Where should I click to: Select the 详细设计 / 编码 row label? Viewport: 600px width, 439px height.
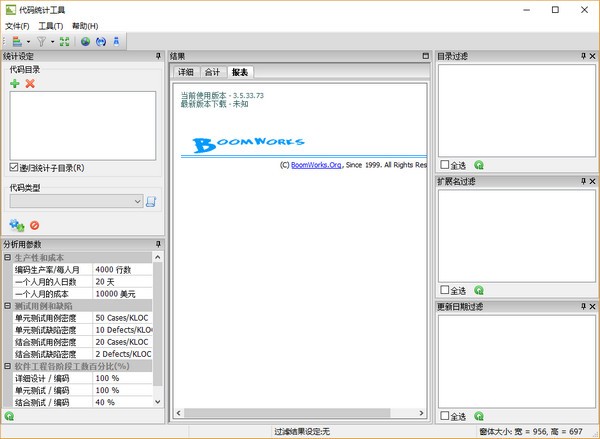click(42, 378)
